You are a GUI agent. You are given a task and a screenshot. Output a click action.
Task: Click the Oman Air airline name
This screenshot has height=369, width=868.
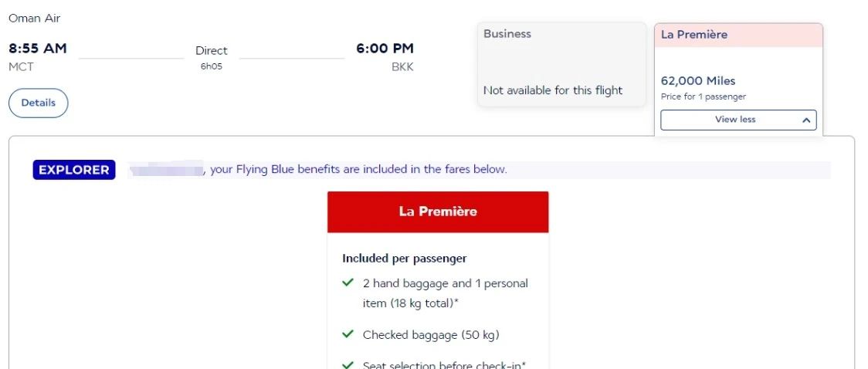[x=35, y=18]
